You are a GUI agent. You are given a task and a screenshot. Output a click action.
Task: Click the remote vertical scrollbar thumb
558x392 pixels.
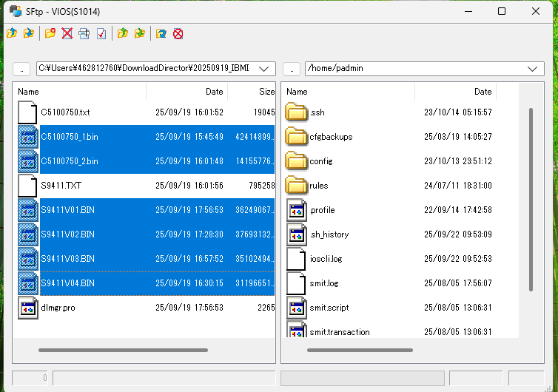pyautogui.click(x=531, y=200)
